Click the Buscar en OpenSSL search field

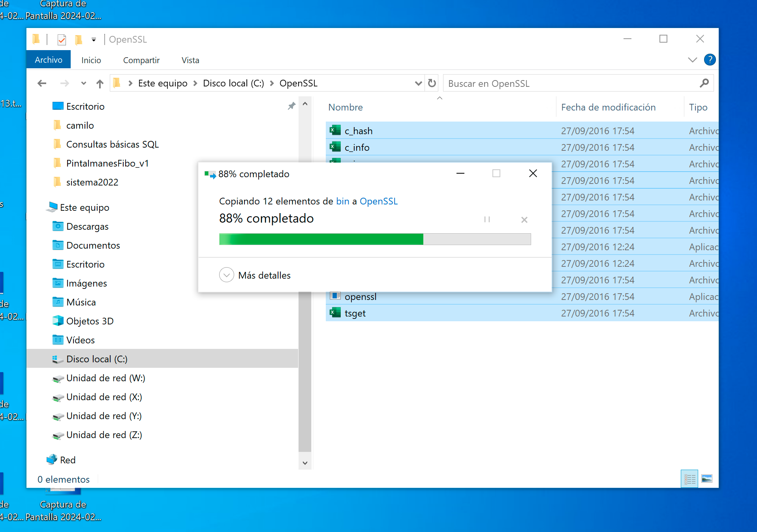[x=571, y=83]
